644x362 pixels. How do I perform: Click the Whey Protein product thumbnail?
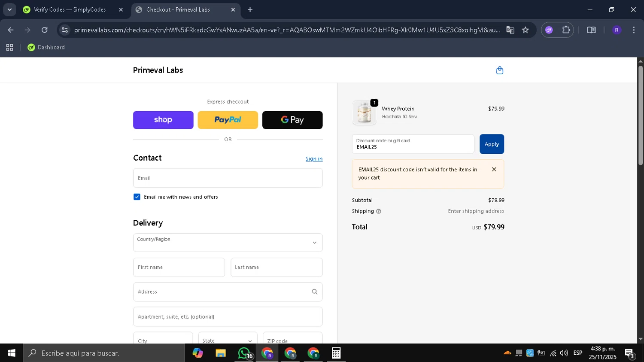pyautogui.click(x=364, y=113)
